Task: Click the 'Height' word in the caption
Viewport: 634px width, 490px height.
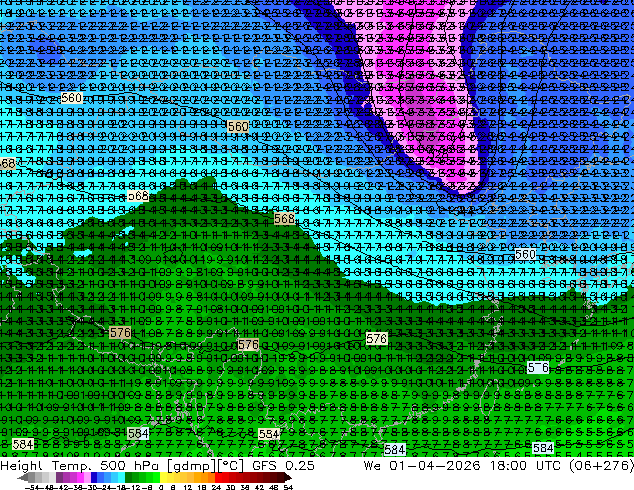Action: pos(21,466)
